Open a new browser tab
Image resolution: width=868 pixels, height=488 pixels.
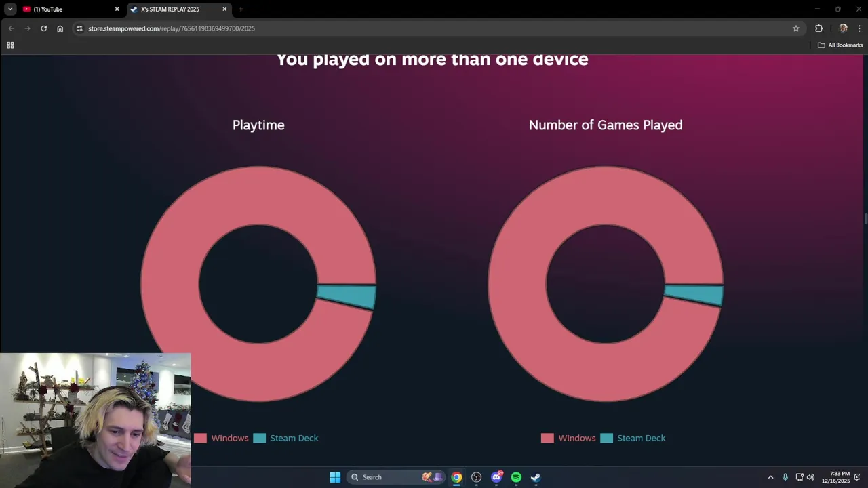pos(241,9)
